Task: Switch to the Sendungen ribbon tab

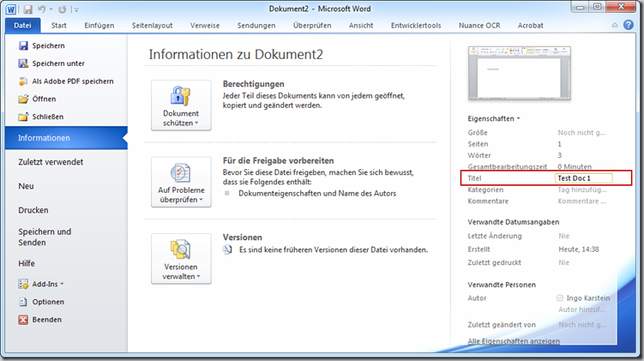Action: point(256,26)
